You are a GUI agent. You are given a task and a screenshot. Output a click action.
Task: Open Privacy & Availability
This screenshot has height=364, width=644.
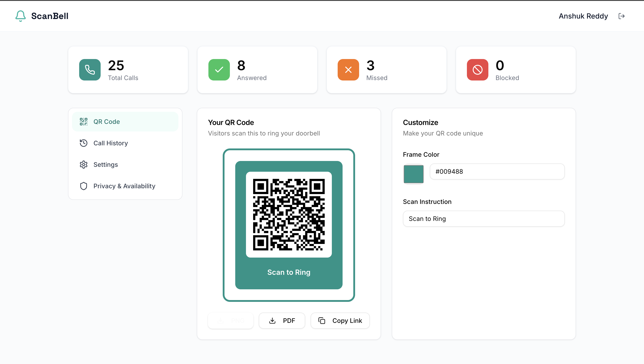pos(125,186)
